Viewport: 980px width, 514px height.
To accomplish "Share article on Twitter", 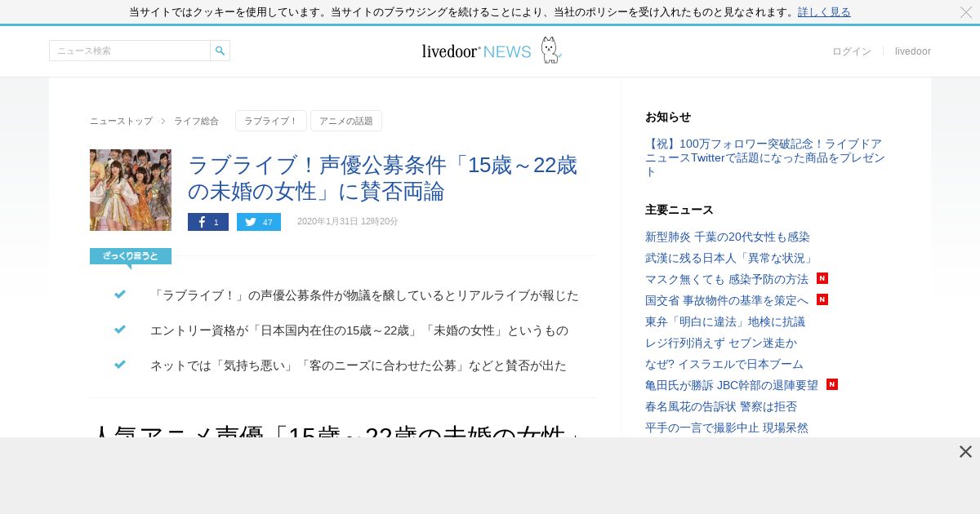I will coord(259,222).
